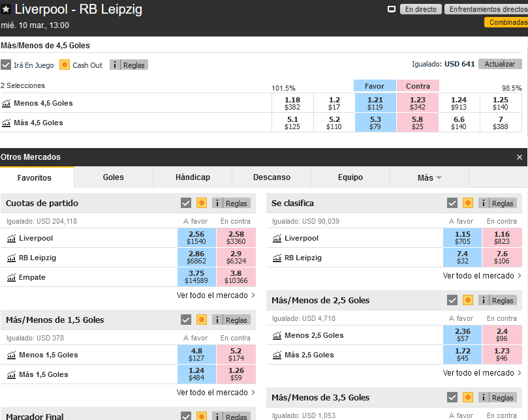528x420 pixels.
Task: Lay Más 2,5 Goles at 1.73
Action: (502, 354)
